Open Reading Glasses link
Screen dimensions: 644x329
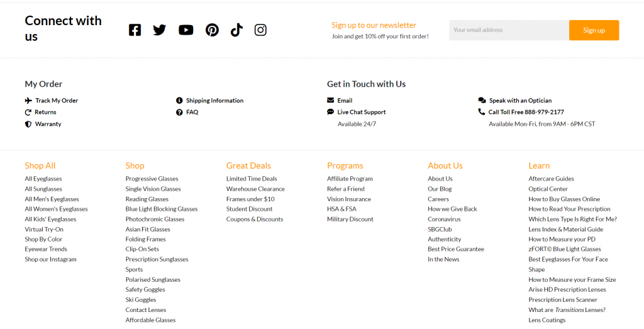147,199
